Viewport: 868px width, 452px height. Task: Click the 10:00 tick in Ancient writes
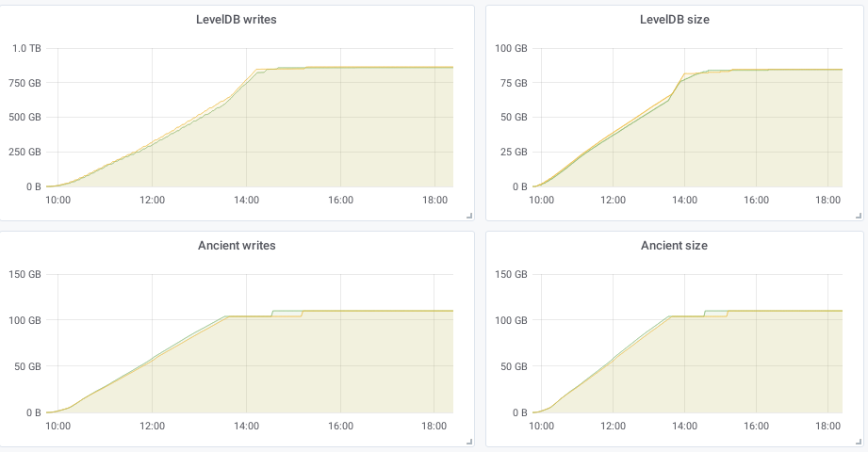(x=57, y=426)
